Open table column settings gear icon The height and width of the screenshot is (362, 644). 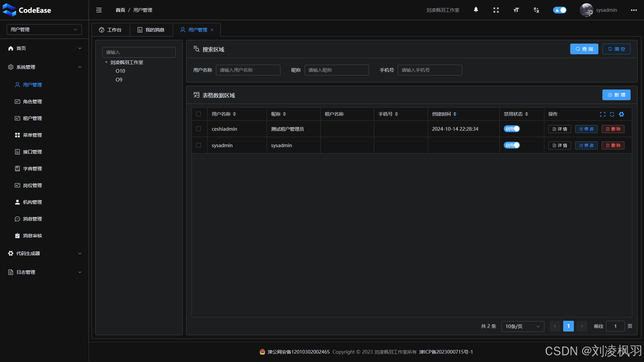point(621,114)
